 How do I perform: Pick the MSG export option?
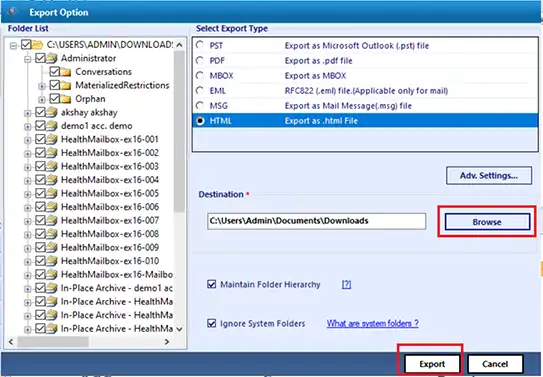pos(200,106)
